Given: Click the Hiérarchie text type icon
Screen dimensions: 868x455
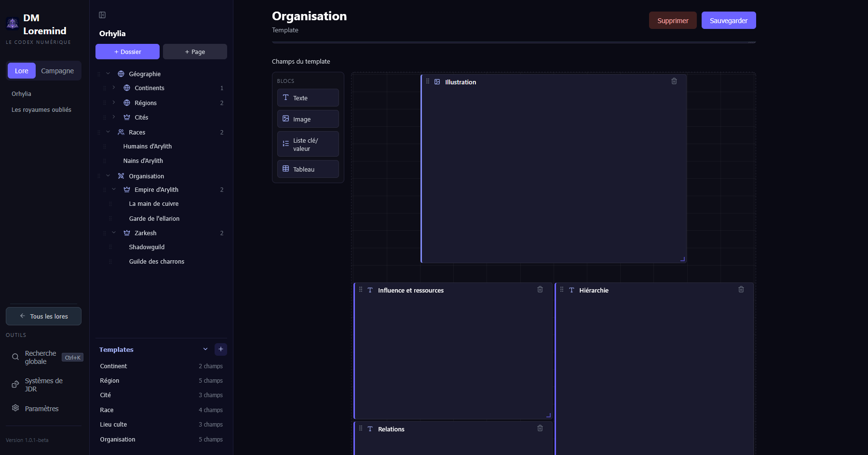Looking at the screenshot, I should click(571, 290).
